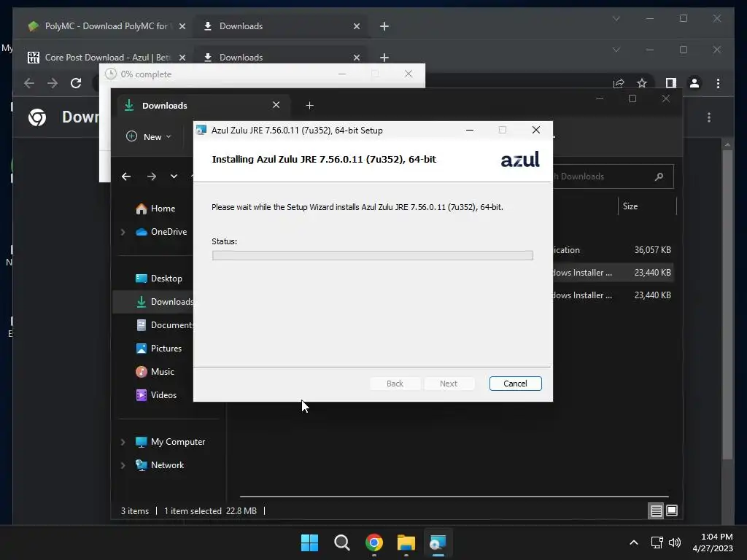Select OneDrive in Explorer sidebar
The image size is (747, 560).
161,232
